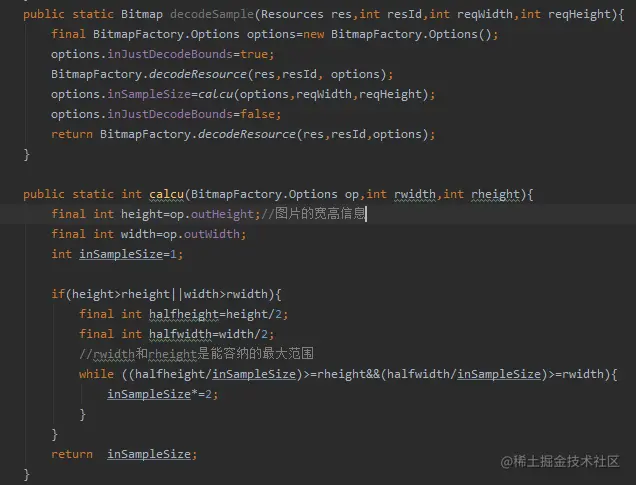636x485 pixels.
Task: Click the comment 图片的宽高信息
Action: [314, 213]
